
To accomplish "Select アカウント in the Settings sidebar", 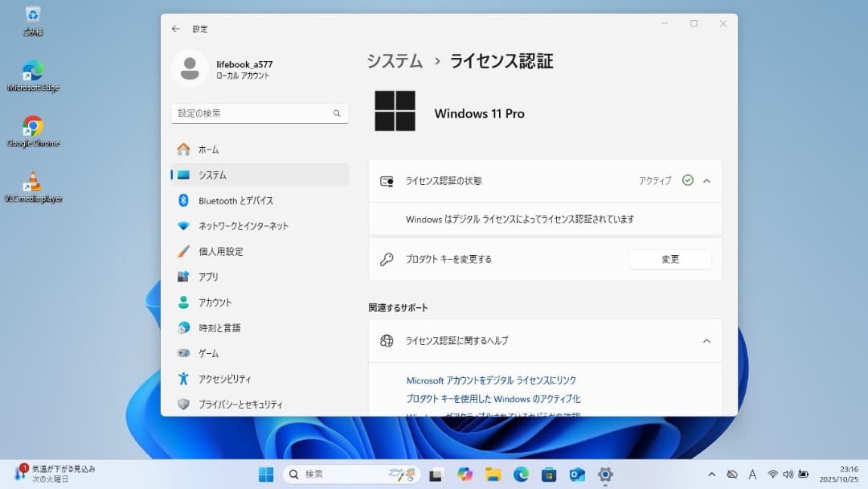I will (218, 302).
